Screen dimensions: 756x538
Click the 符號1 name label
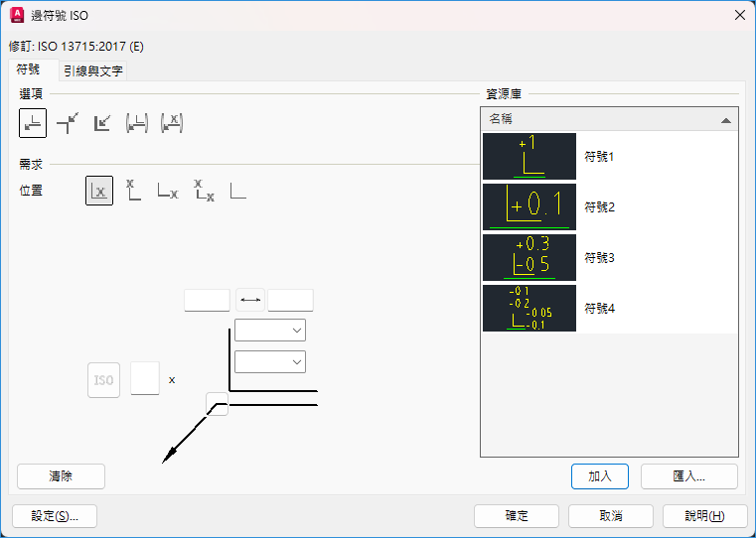pos(599,157)
